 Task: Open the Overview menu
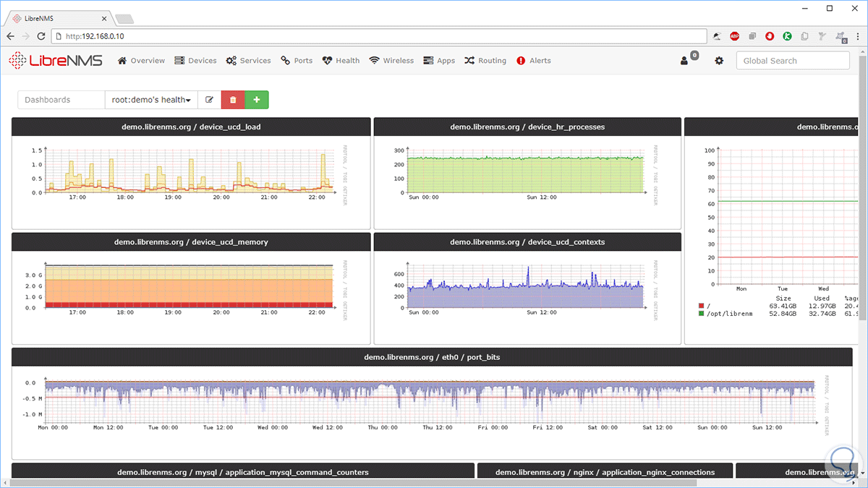(141, 61)
